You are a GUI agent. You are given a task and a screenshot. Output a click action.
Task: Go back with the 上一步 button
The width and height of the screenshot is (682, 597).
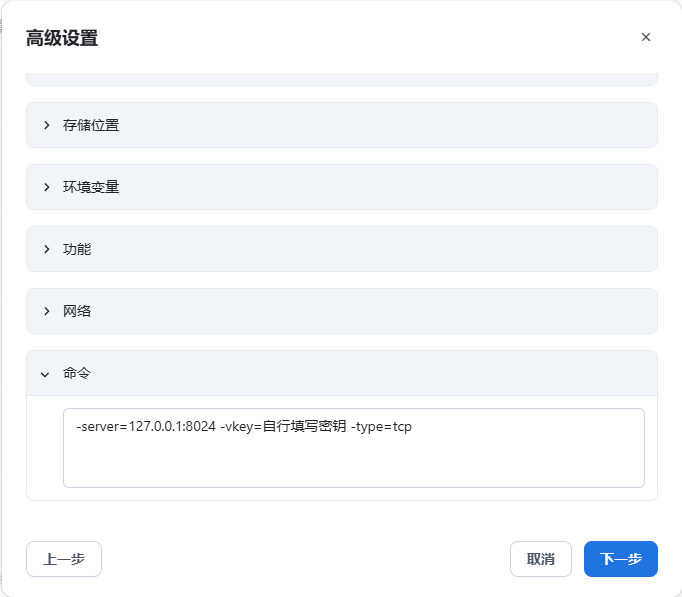pos(64,559)
